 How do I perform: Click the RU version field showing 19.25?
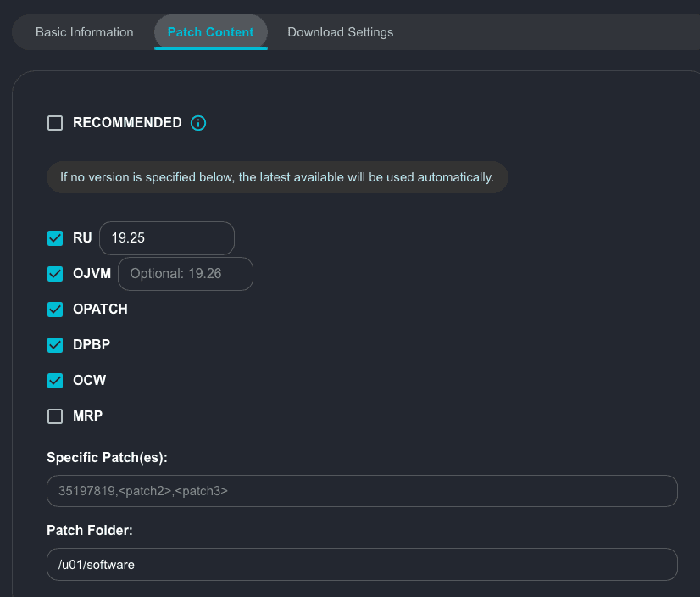coord(167,238)
